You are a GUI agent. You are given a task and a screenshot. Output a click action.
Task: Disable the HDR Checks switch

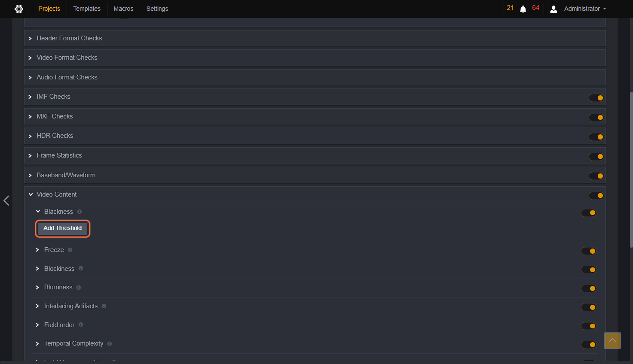[x=596, y=137]
